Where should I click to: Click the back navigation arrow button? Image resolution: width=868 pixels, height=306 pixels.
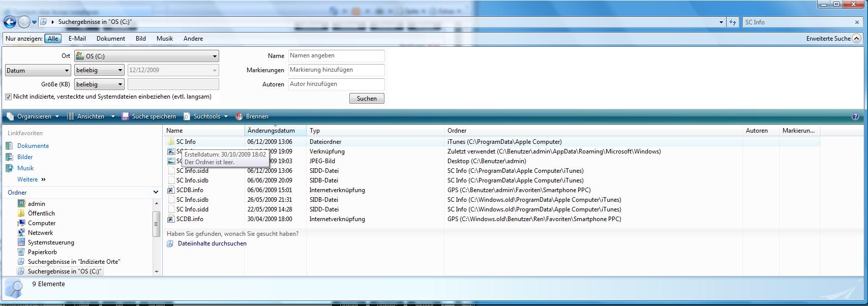click(10, 22)
